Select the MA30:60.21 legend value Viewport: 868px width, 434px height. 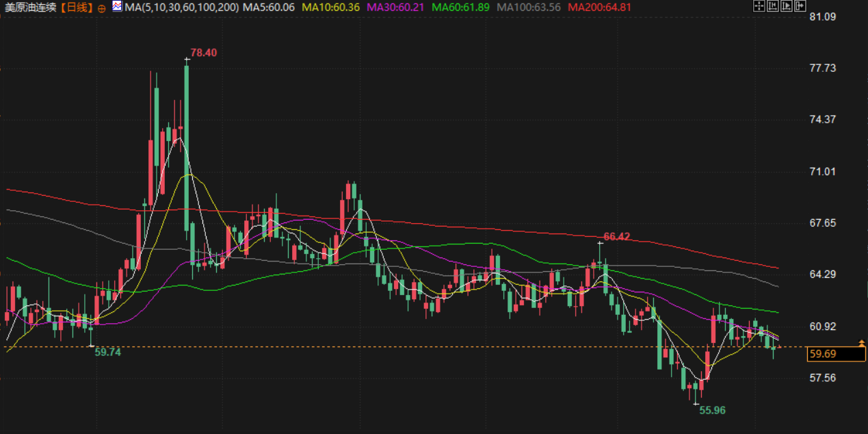397,8
